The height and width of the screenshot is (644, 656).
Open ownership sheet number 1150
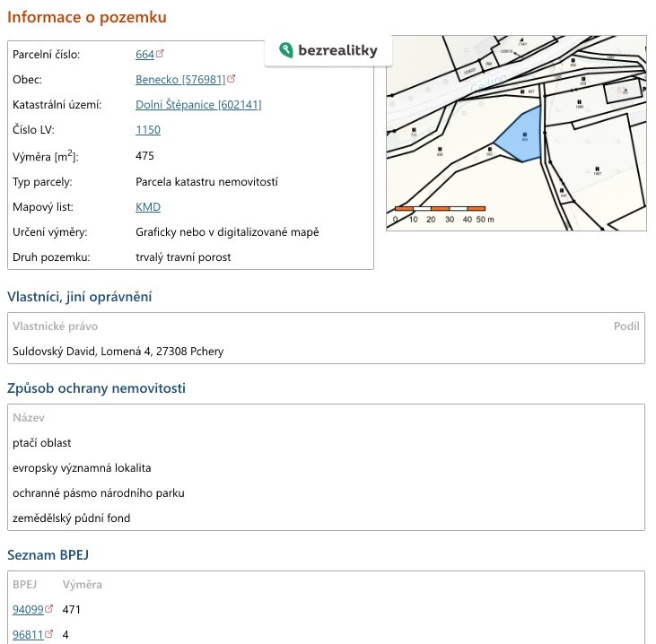coord(148,129)
